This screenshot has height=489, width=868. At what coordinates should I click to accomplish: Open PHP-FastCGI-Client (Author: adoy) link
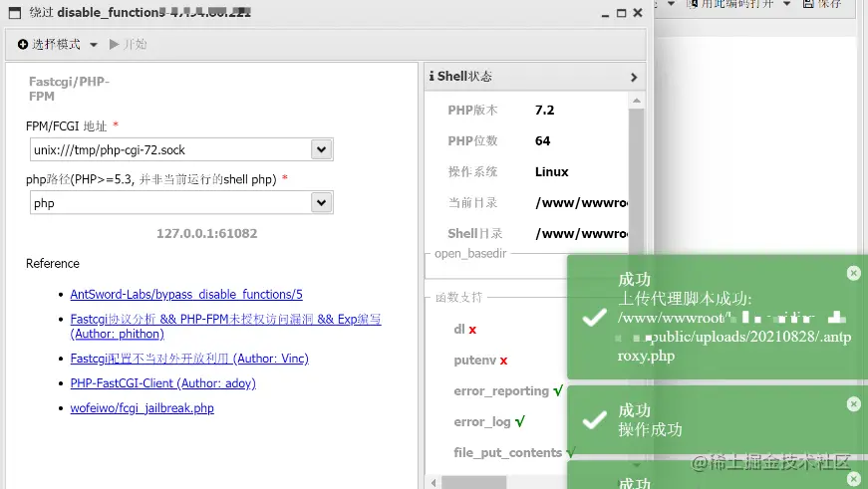pos(162,383)
